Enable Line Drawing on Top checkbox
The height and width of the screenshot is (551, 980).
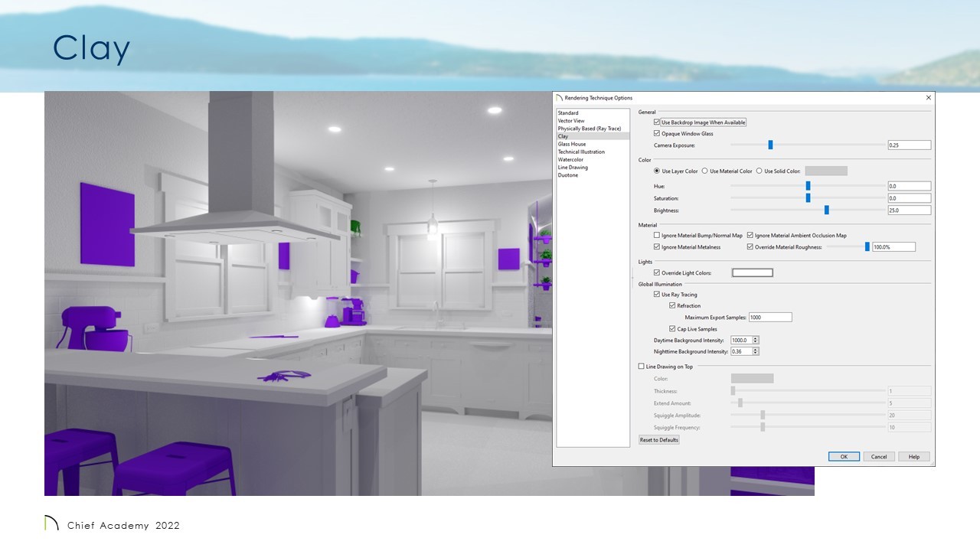click(x=642, y=367)
